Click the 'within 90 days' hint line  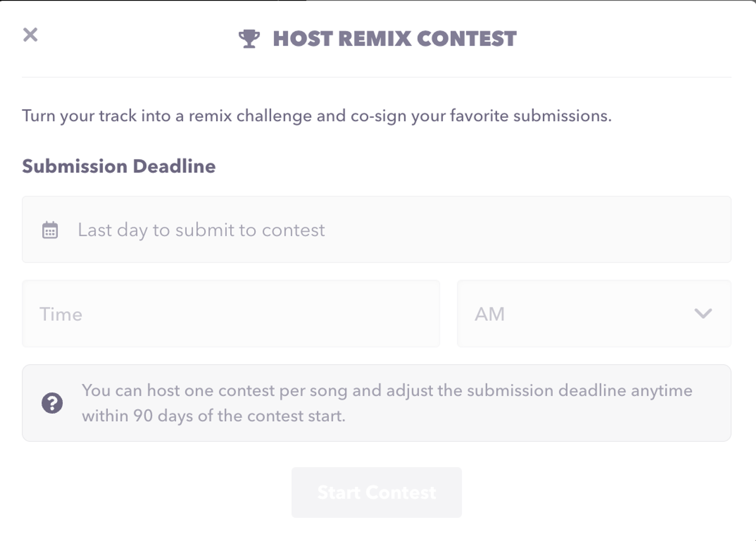pos(214,416)
